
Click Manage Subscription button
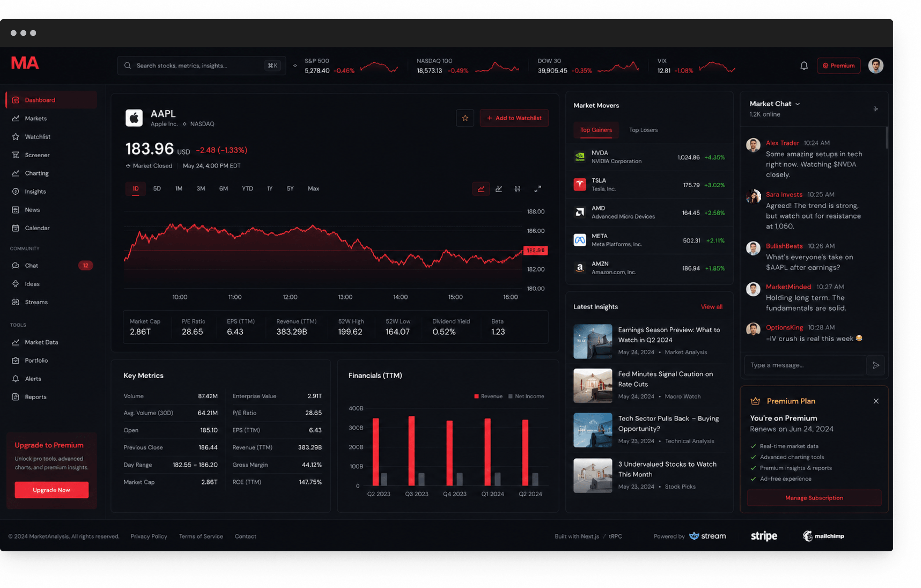coord(814,498)
